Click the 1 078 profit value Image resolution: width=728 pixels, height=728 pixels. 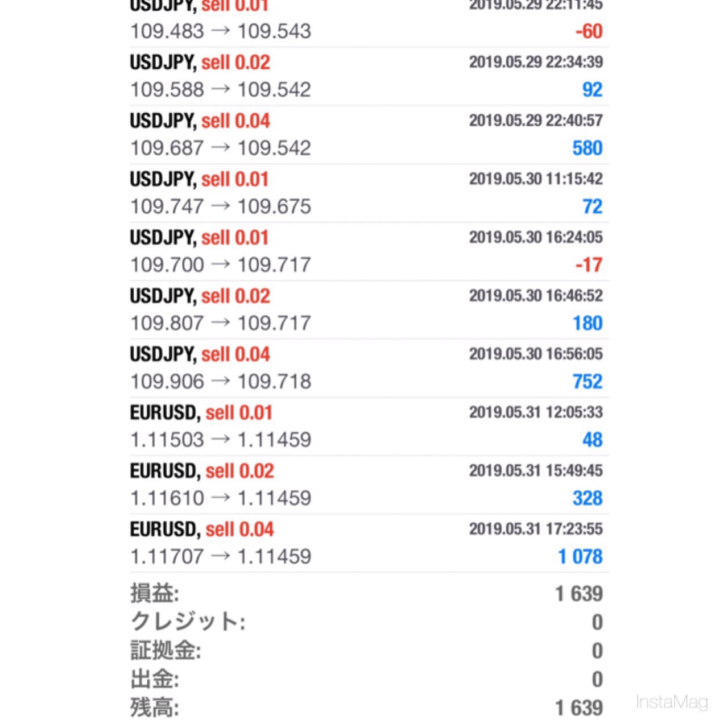click(x=580, y=556)
